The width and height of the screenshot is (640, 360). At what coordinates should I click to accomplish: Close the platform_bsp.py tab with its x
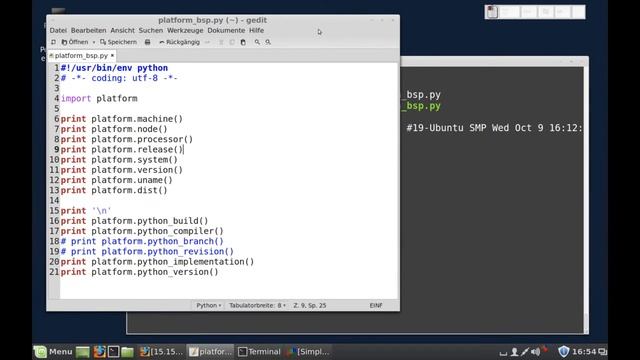tap(112, 56)
